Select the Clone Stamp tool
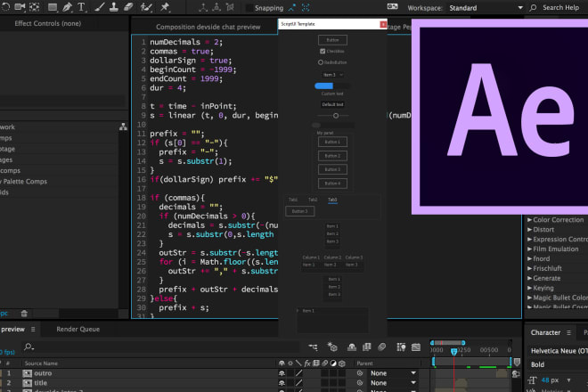 point(114,7)
